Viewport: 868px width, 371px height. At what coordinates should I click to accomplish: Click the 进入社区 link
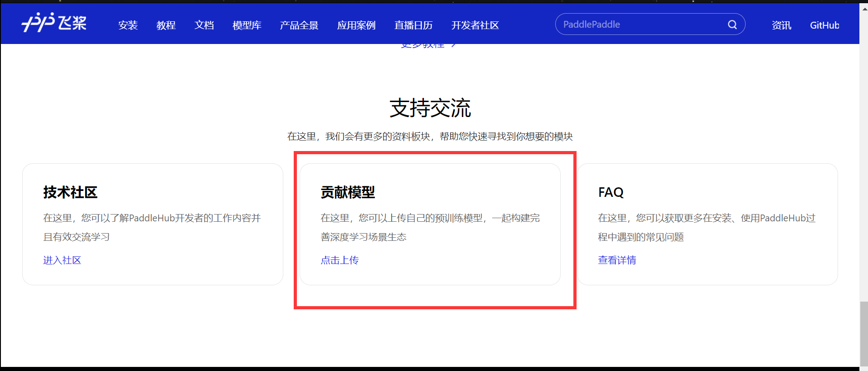point(62,260)
